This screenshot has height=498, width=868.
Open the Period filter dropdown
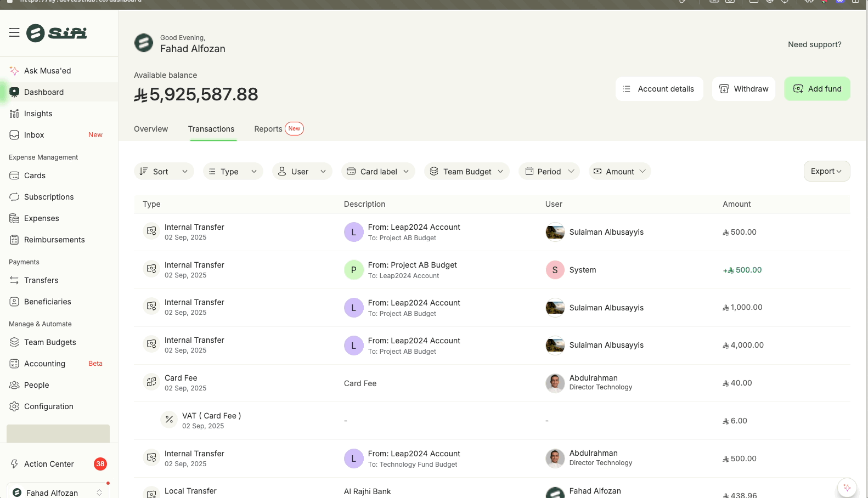549,172
